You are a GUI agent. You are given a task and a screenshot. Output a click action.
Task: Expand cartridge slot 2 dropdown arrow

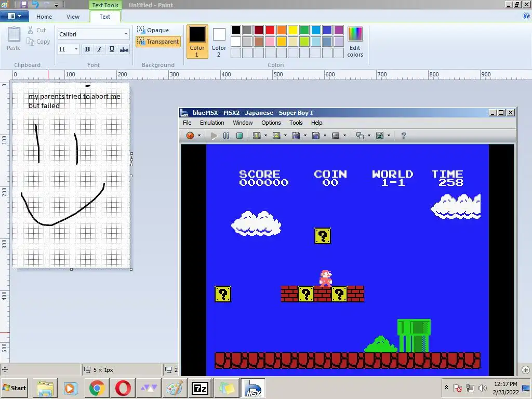point(285,136)
